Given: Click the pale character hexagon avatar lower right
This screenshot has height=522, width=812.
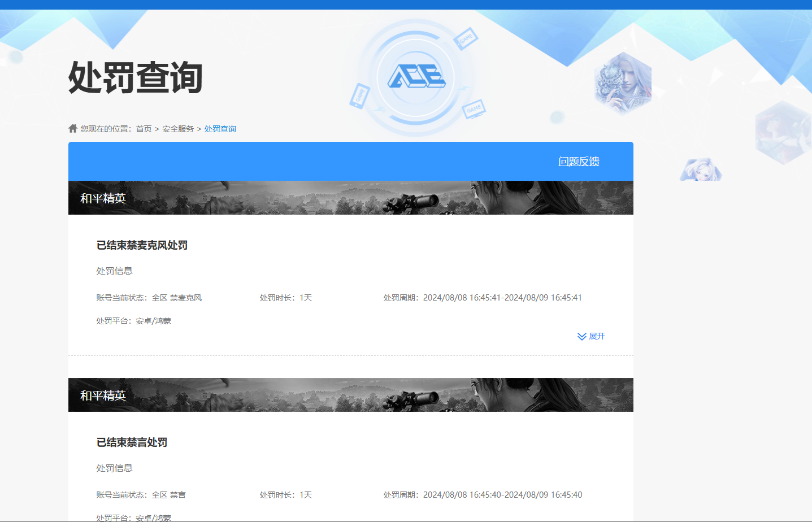Looking at the screenshot, I should (x=701, y=169).
